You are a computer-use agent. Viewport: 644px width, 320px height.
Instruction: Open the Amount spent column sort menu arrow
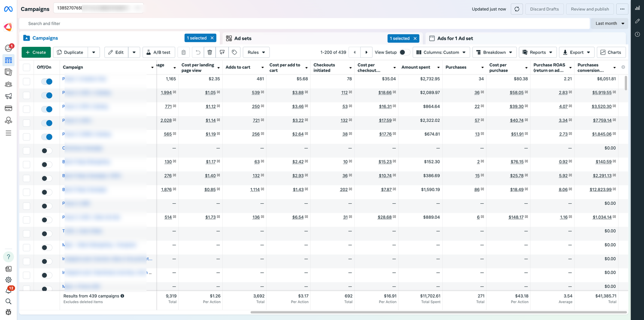click(x=438, y=68)
